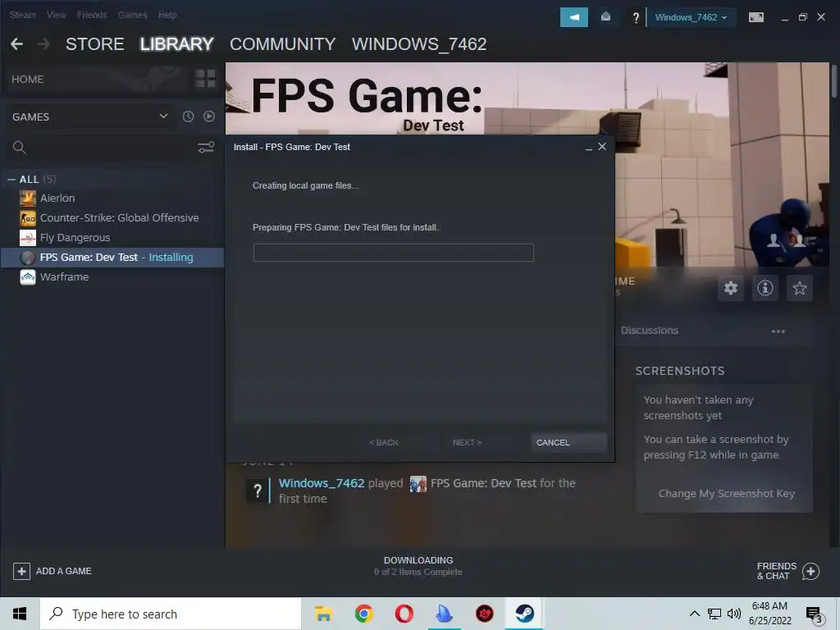Click the install progress bar
The width and height of the screenshot is (840, 630).
tap(393, 253)
